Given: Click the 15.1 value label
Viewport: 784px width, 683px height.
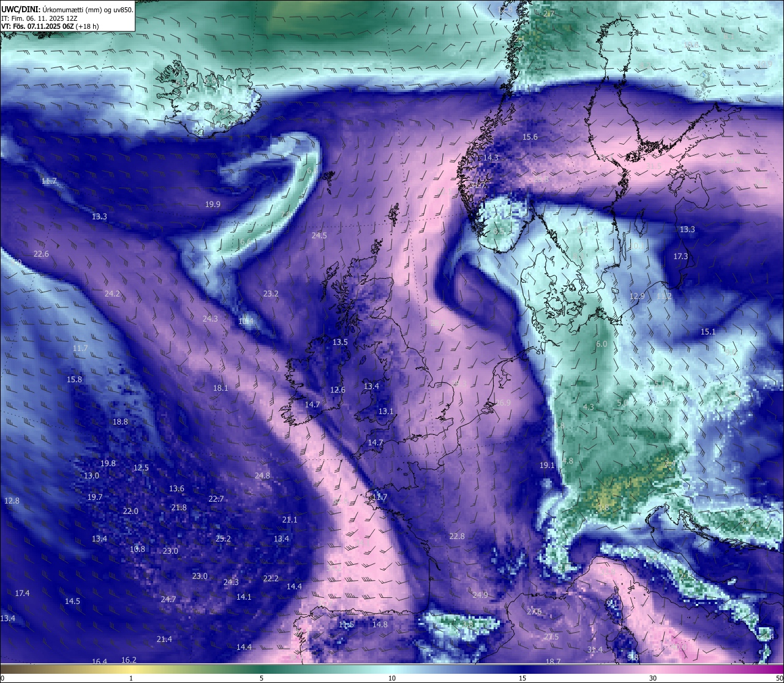Looking at the screenshot, I should pos(707,332).
